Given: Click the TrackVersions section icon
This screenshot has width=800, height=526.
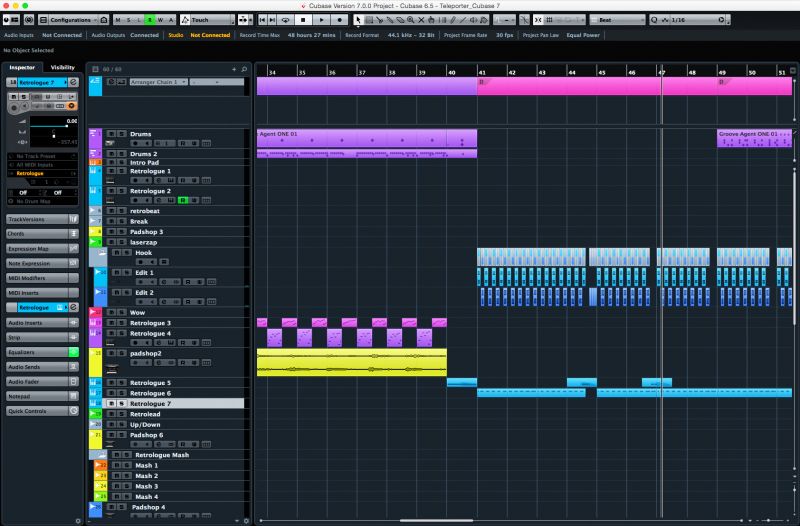Looking at the screenshot, I should tap(73, 219).
